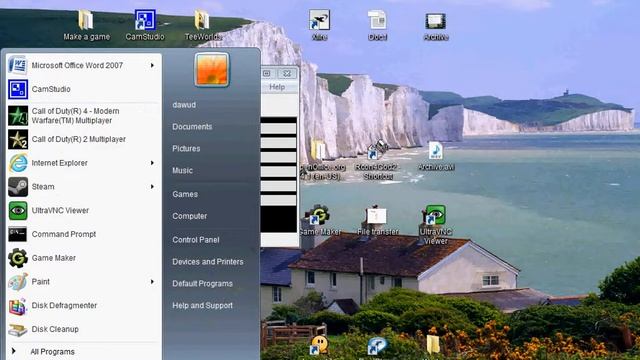Open Devices and Printers link
Image resolution: width=640 pixels, height=360 pixels.
click(208, 262)
